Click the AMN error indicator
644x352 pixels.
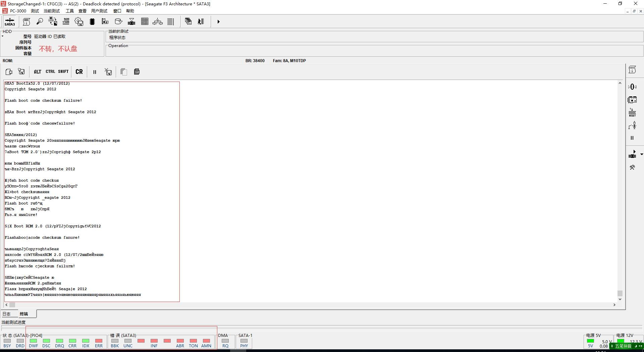tap(206, 343)
